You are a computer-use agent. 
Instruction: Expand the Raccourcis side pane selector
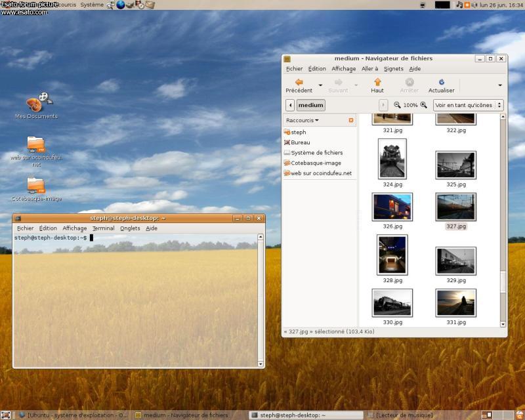pyautogui.click(x=303, y=121)
